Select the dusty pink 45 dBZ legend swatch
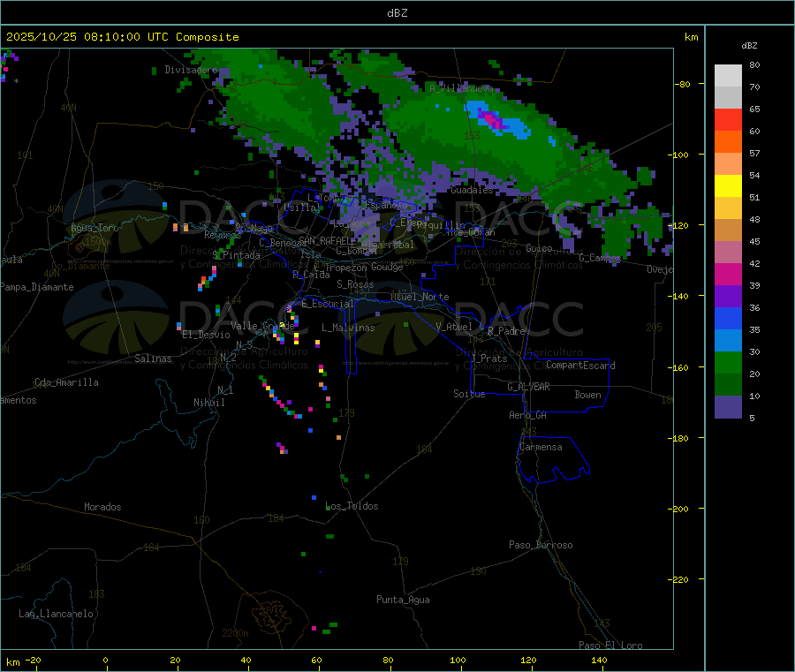795x672 pixels. click(728, 252)
